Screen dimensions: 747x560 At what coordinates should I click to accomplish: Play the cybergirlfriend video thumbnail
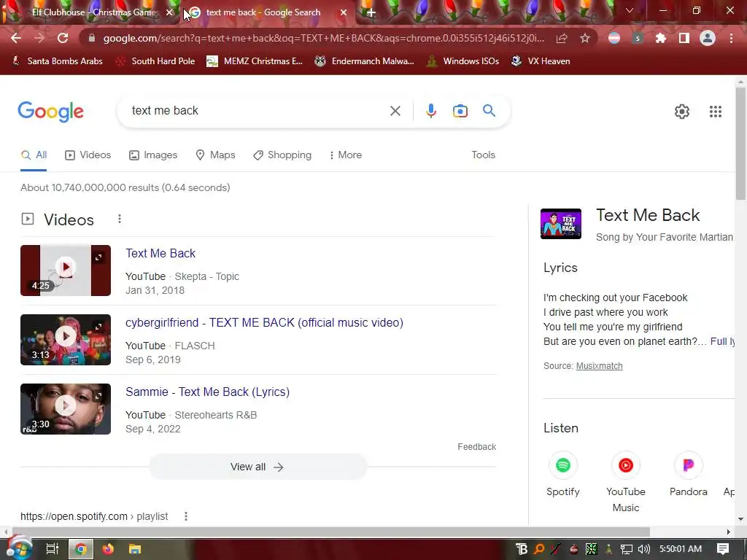[x=66, y=340]
